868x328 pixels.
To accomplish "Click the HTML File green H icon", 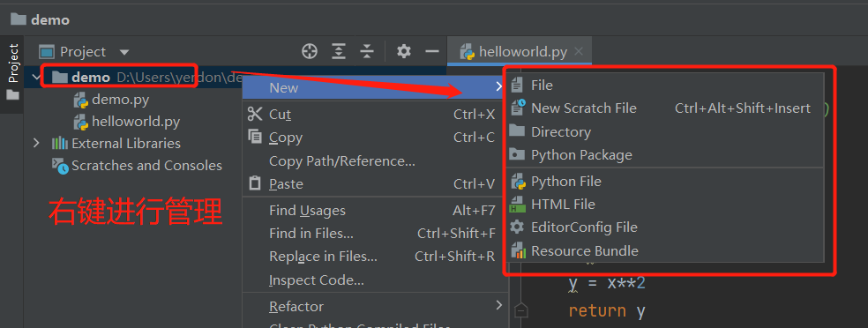I will 517,204.
